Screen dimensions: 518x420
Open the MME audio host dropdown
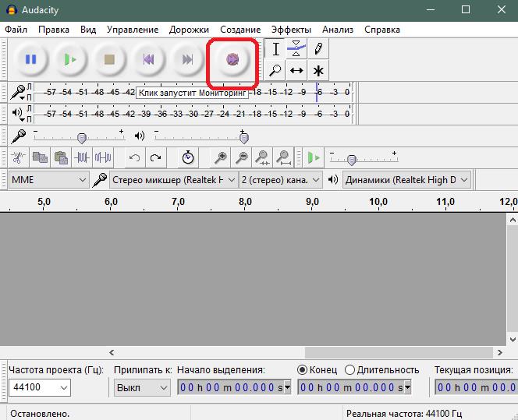tap(48, 180)
